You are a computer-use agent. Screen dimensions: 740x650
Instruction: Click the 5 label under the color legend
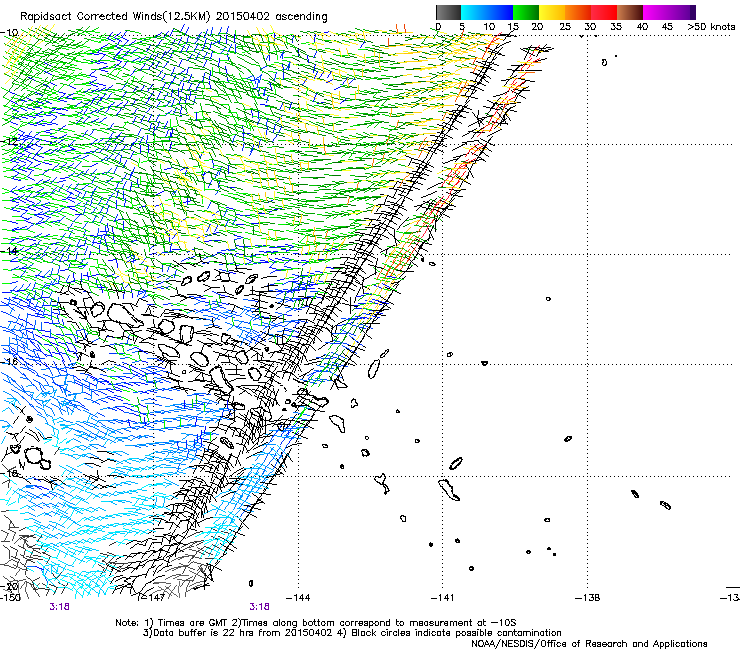point(462,27)
